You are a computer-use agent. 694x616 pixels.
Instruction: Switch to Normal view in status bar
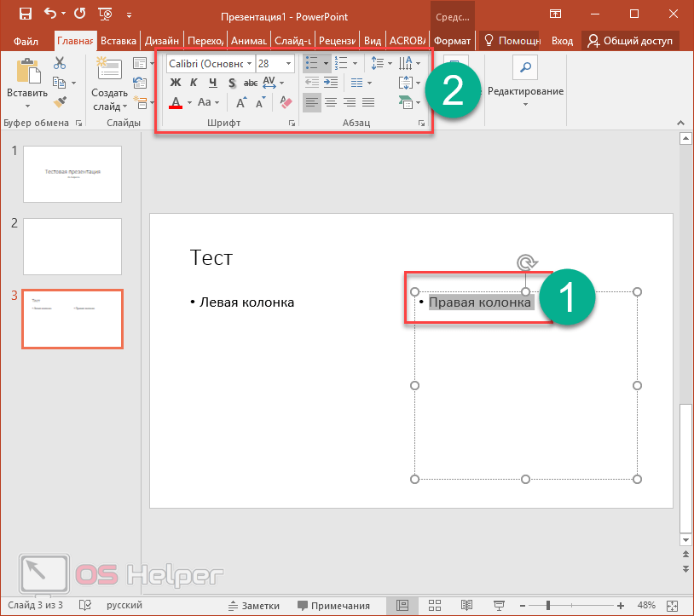[402, 605]
